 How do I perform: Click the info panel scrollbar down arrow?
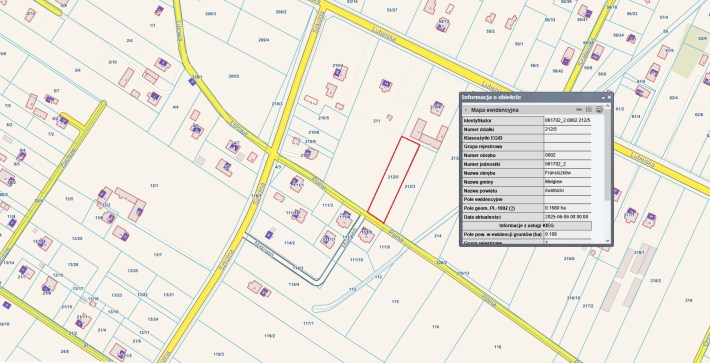click(x=608, y=241)
